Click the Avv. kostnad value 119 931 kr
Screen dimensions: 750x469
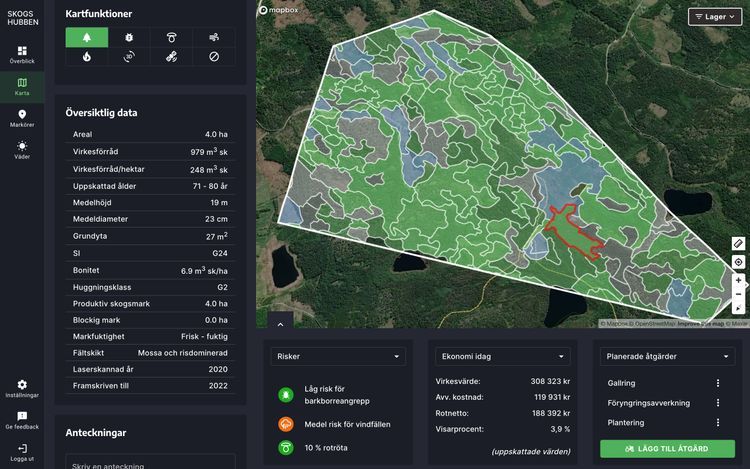[552, 397]
